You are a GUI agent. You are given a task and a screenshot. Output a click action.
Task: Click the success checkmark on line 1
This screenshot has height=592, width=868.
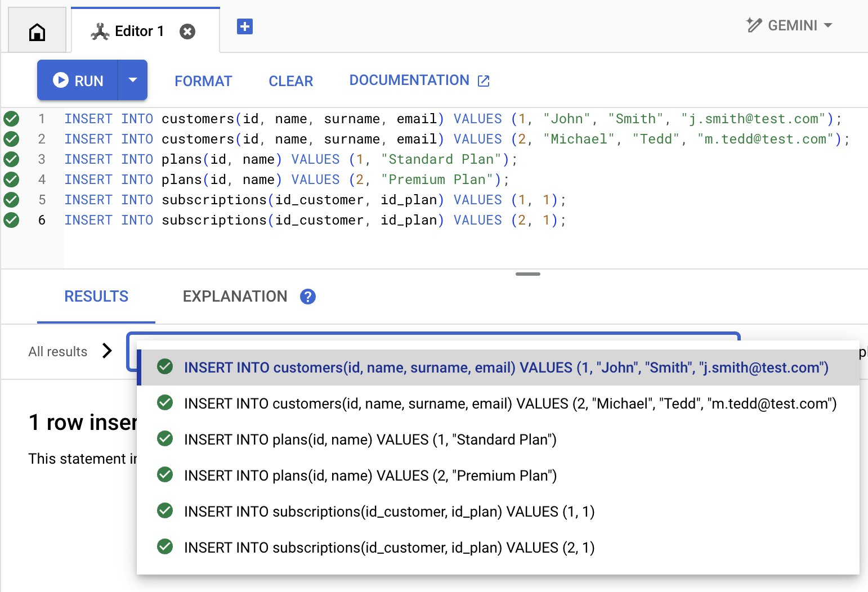click(x=11, y=119)
